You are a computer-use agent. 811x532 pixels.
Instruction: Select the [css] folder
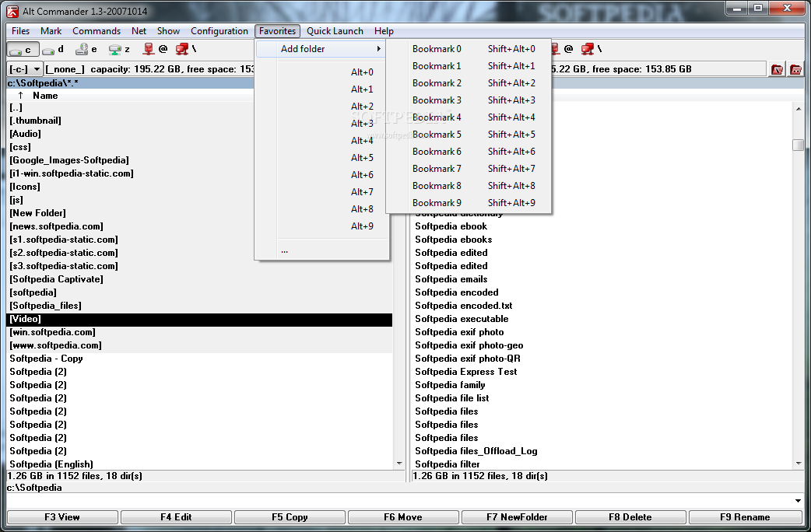20,147
